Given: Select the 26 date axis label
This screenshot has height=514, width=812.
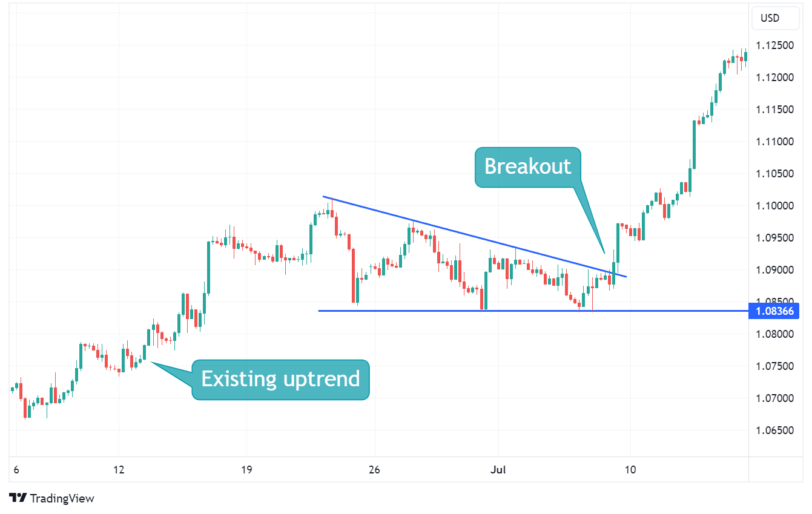Looking at the screenshot, I should coord(375,470).
